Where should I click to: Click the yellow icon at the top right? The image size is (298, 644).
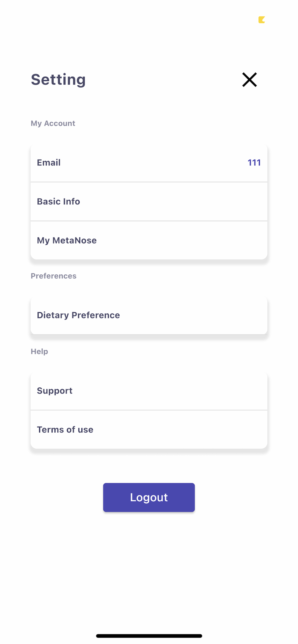point(262,20)
